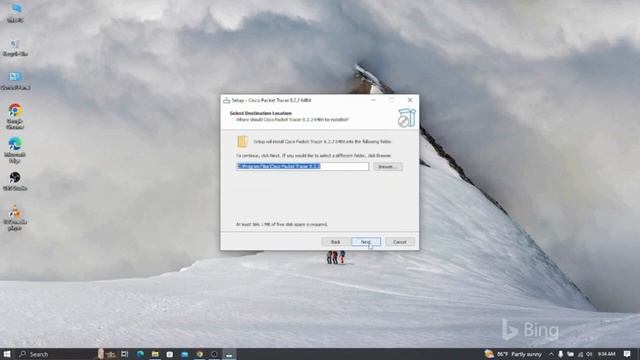The image size is (640, 360).
Task: Open the Browse folder dialog
Action: pos(387,167)
